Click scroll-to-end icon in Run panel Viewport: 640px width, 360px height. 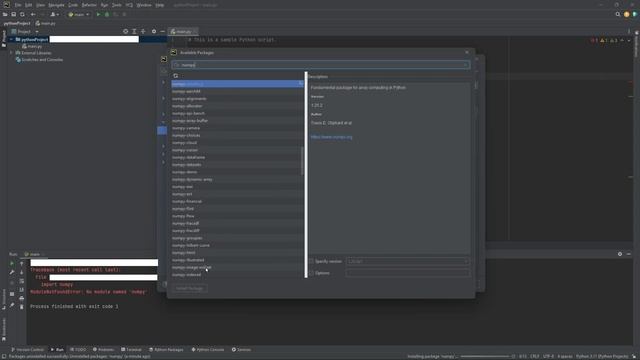[x=22, y=290]
